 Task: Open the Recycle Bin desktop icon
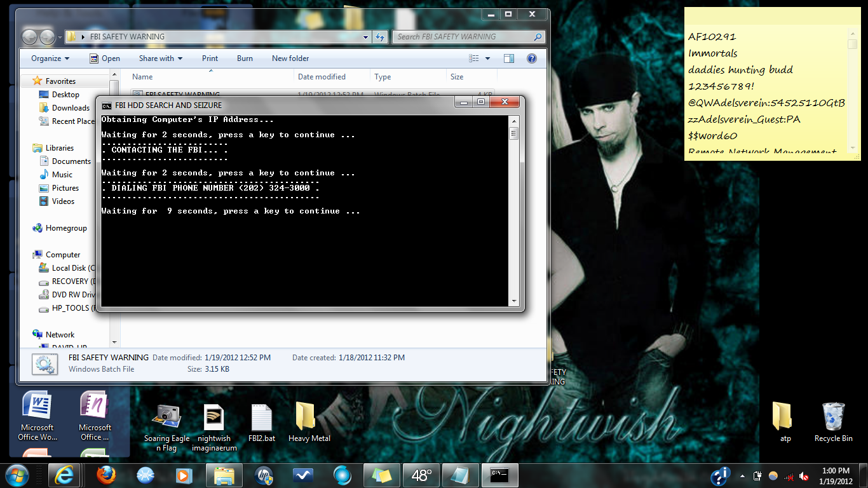coord(833,422)
